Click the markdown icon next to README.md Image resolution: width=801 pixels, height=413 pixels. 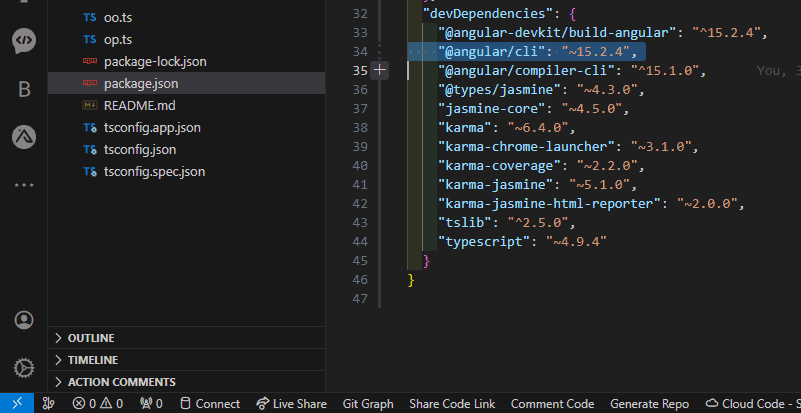click(89, 105)
